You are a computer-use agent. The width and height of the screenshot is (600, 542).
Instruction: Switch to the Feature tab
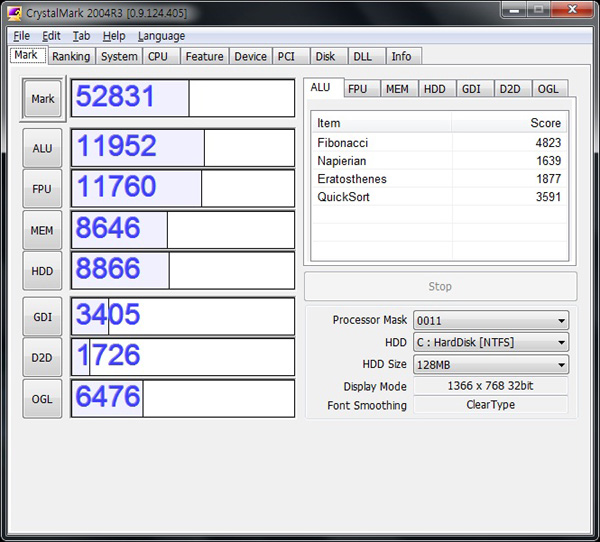(x=204, y=56)
